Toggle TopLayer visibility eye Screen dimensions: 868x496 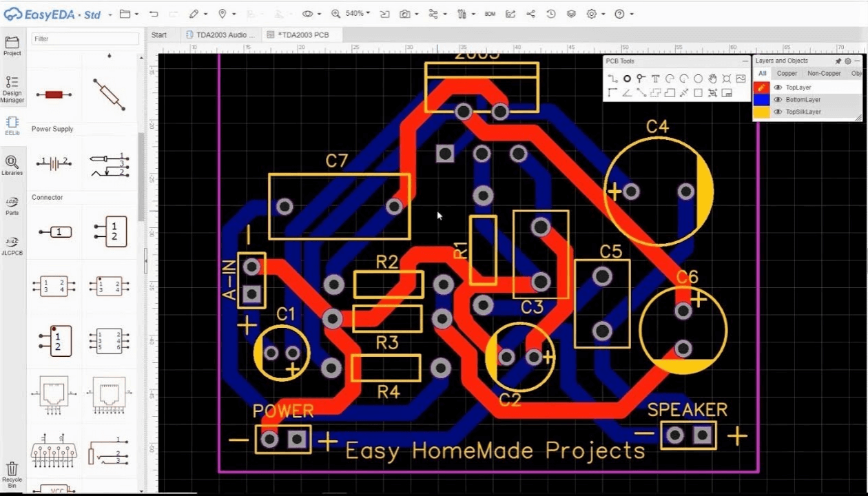click(x=778, y=87)
